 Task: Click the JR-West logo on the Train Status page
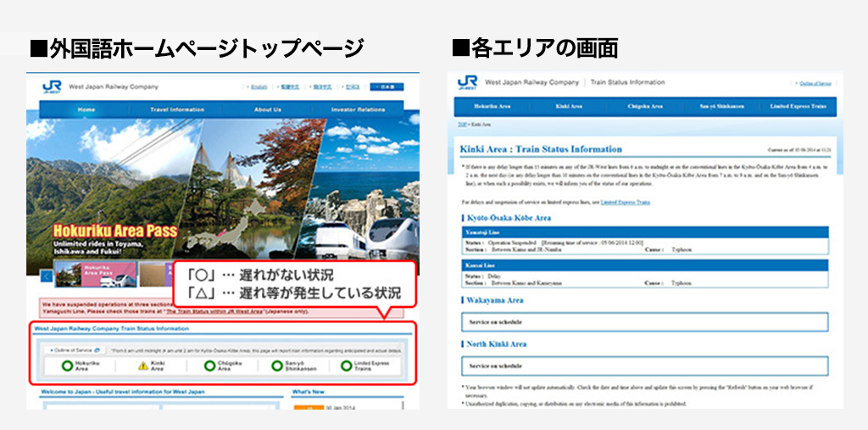467,83
